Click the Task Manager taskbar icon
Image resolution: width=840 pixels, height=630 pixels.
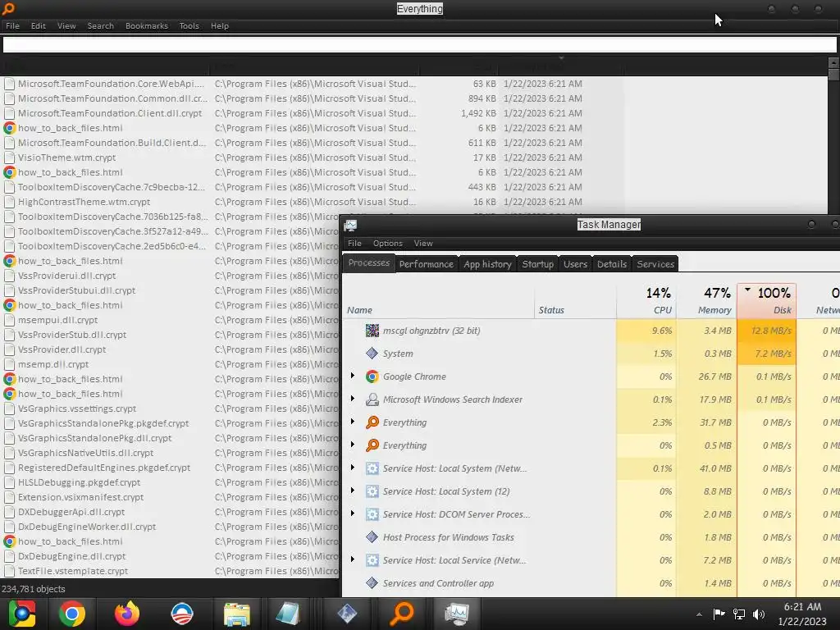coord(457,614)
